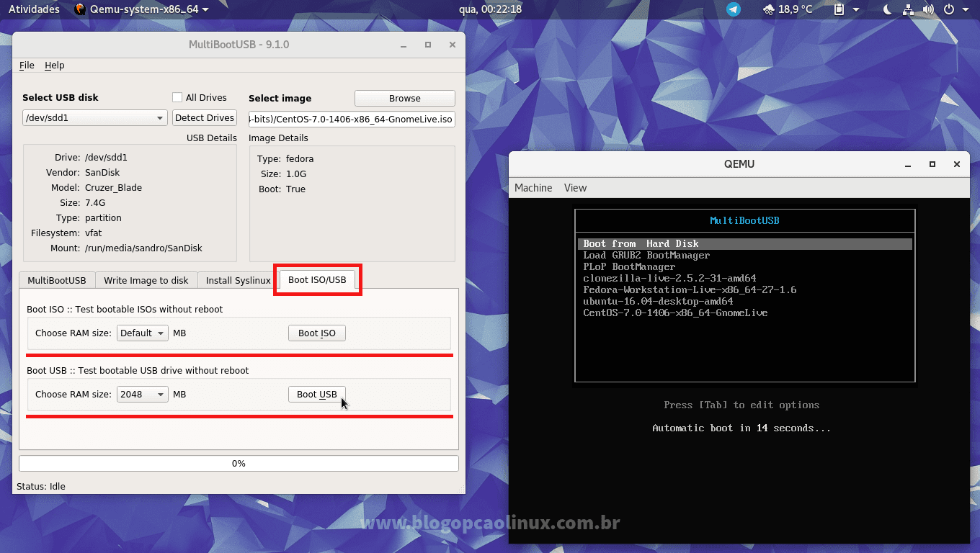
Task: Click the image Type value fedora
Action: [300, 158]
